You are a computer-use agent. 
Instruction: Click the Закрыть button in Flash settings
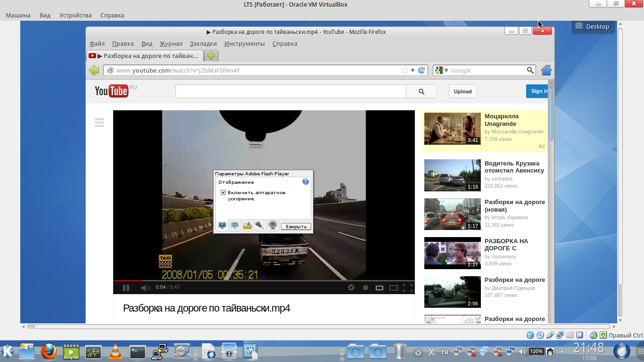(296, 226)
